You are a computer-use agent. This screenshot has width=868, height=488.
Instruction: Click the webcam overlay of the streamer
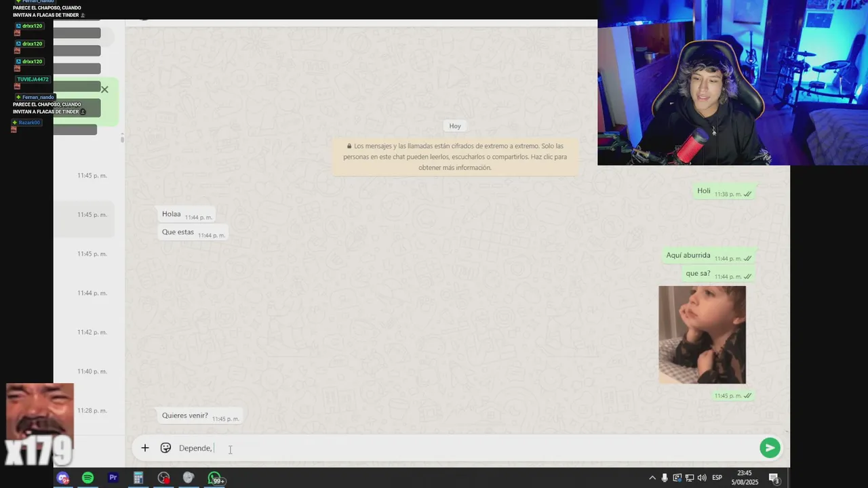click(732, 83)
